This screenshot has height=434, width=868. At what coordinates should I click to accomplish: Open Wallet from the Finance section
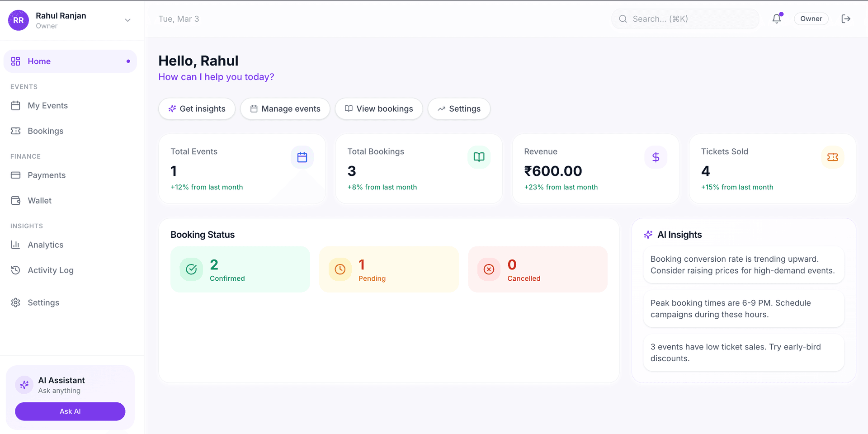click(x=39, y=201)
